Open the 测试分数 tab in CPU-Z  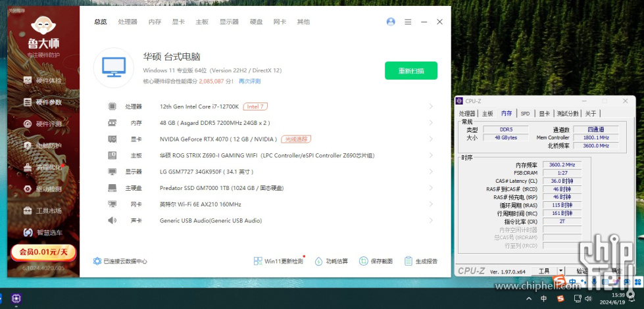(x=568, y=114)
